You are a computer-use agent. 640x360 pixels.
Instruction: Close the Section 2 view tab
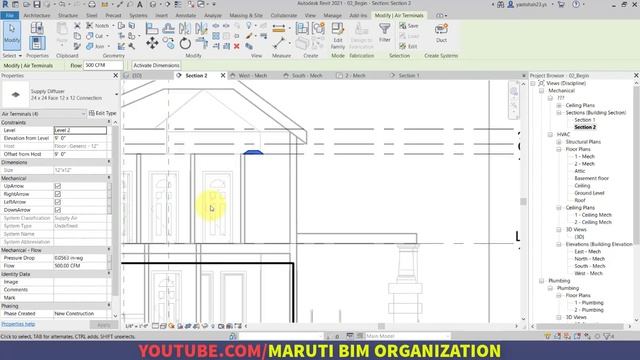point(223,76)
